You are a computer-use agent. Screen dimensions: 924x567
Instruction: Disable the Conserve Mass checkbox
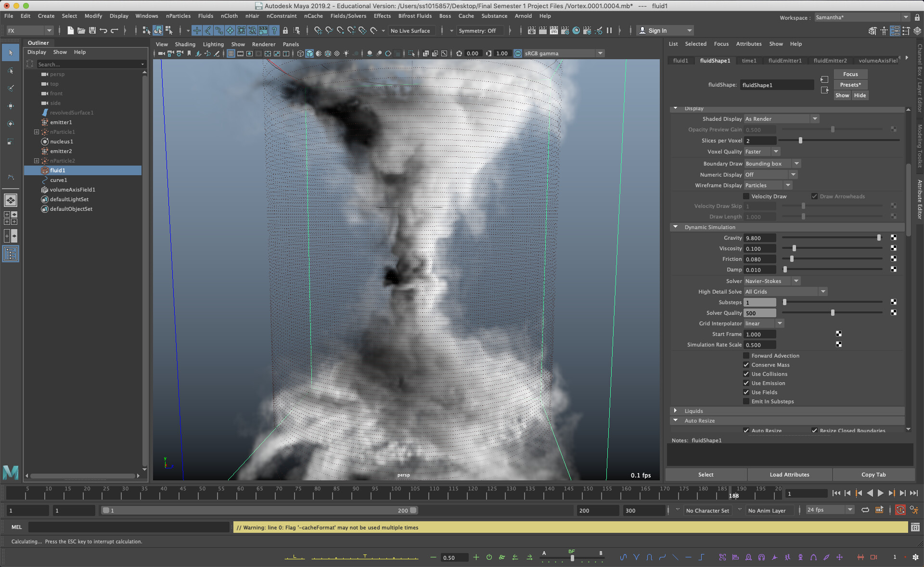(745, 365)
